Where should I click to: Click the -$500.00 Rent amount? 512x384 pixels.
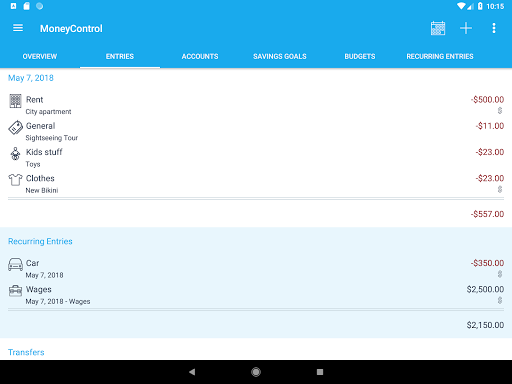(487, 99)
